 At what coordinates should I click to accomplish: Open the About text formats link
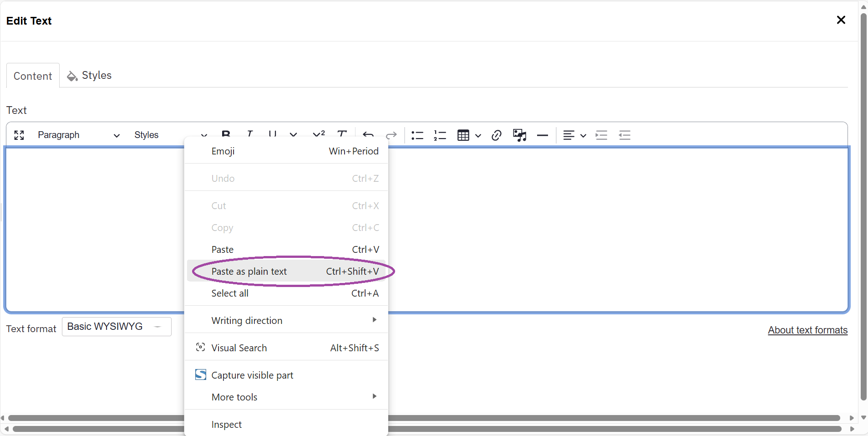pos(807,330)
